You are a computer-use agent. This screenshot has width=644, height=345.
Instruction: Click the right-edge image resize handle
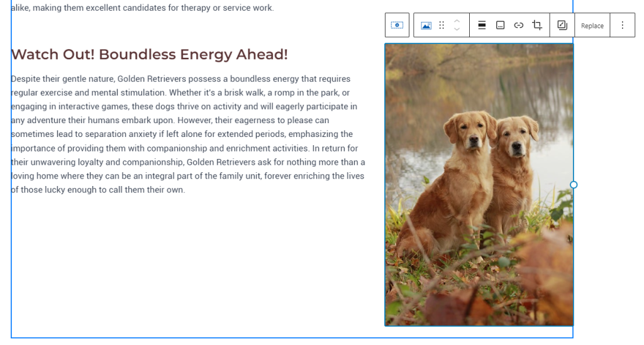click(574, 185)
